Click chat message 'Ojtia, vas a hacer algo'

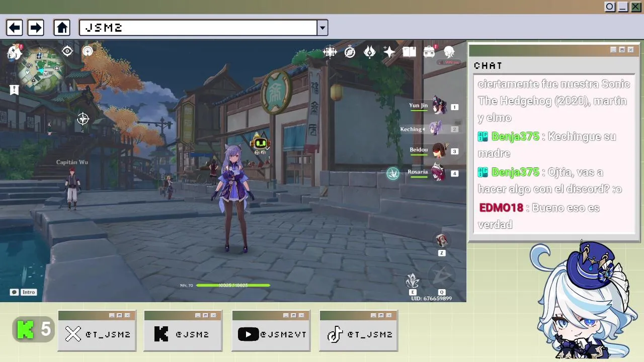(550, 180)
